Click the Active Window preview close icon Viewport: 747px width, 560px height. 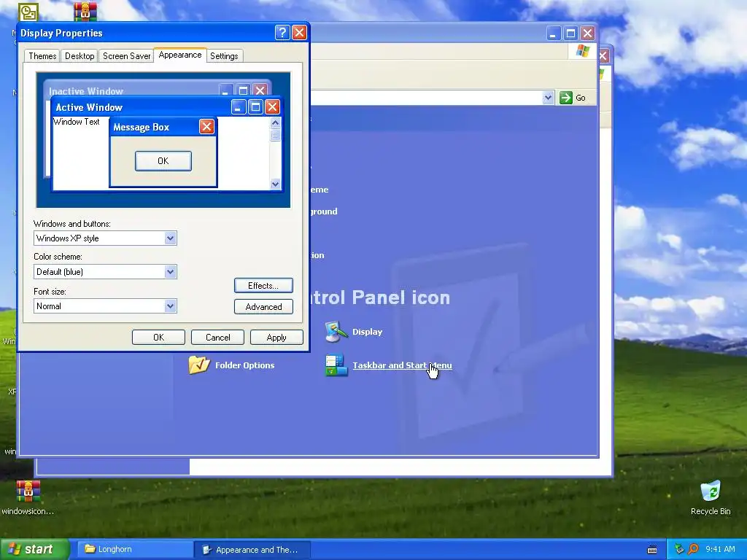coord(272,106)
